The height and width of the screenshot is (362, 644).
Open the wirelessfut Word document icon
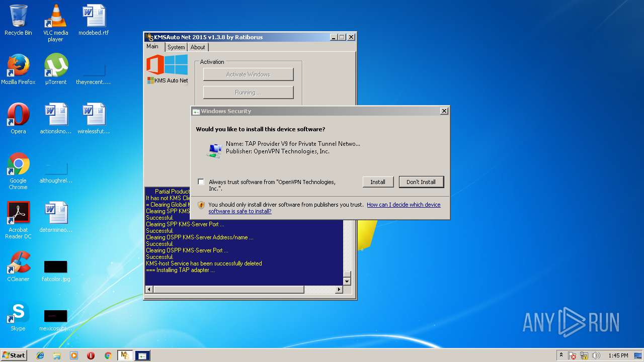94,119
